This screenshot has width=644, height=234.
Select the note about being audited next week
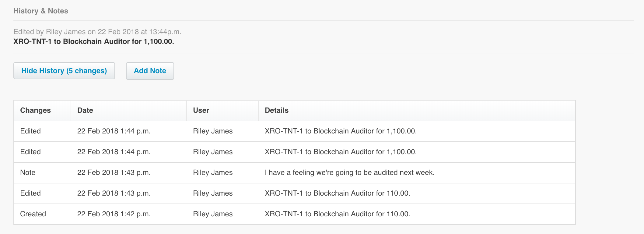click(x=350, y=172)
